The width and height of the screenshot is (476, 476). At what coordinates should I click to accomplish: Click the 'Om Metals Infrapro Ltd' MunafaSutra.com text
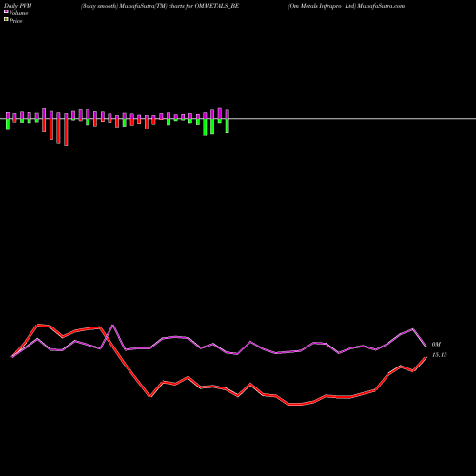coord(347,6)
